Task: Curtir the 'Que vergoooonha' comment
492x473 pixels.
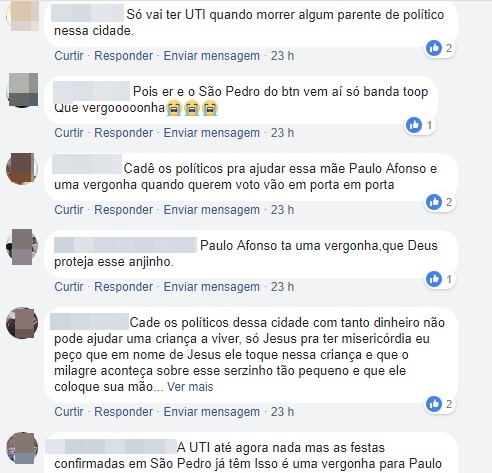Action: (69, 133)
